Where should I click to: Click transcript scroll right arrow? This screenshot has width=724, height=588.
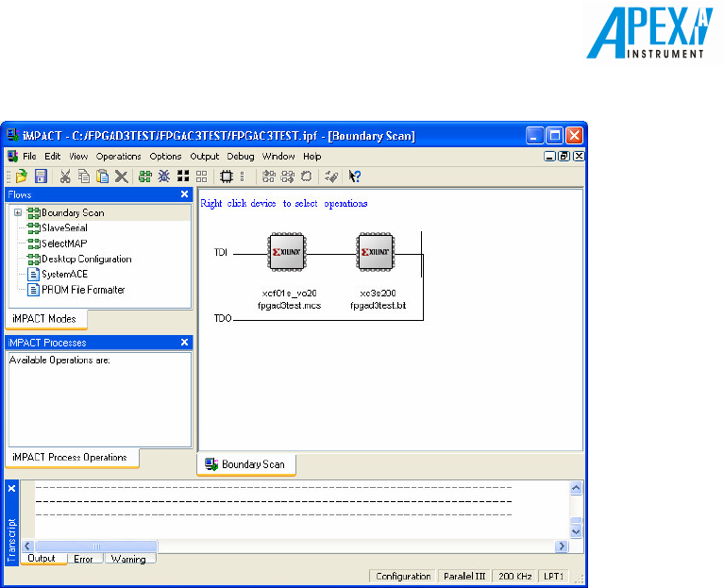click(562, 546)
